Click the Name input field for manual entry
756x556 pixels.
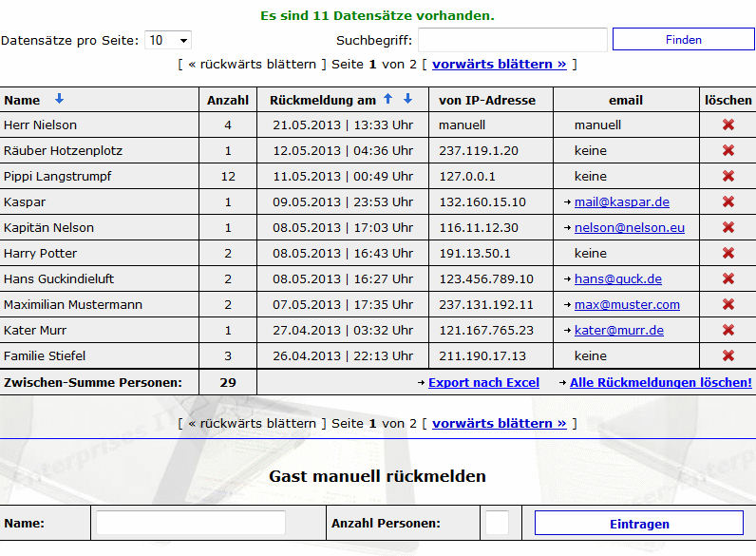191,523
